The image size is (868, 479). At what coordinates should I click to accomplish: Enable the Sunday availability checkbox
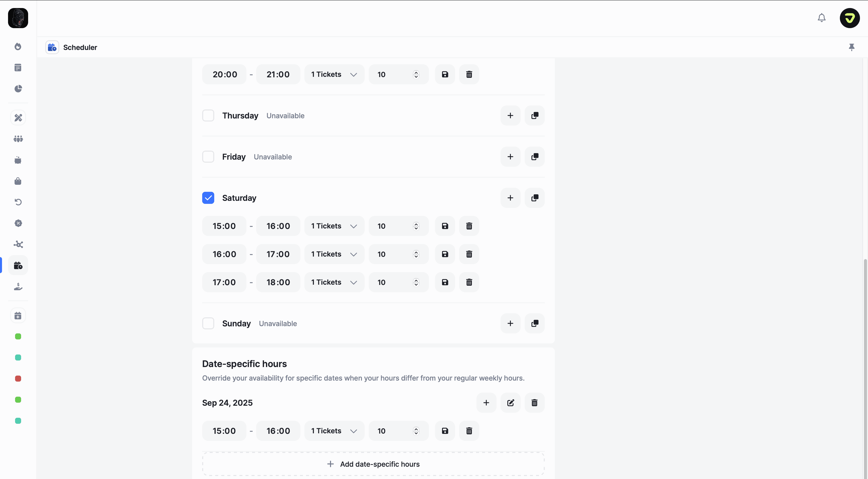(x=208, y=323)
